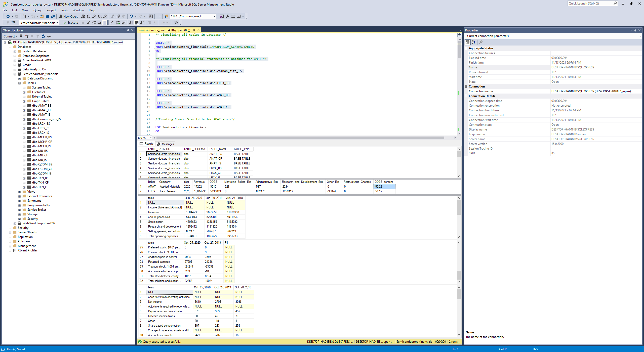Open the Query menu
644x352 pixels.
tap(37, 10)
